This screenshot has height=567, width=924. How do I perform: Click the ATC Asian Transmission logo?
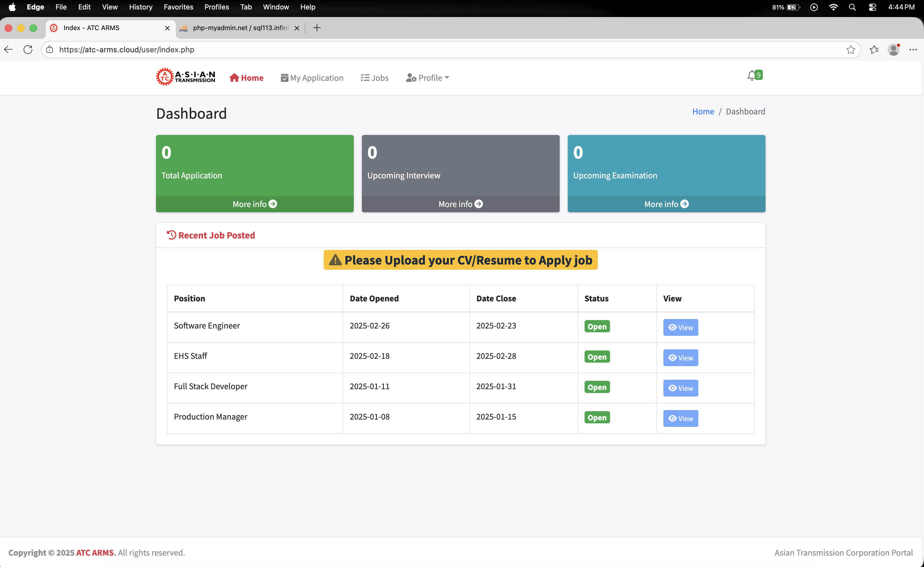pos(186,77)
